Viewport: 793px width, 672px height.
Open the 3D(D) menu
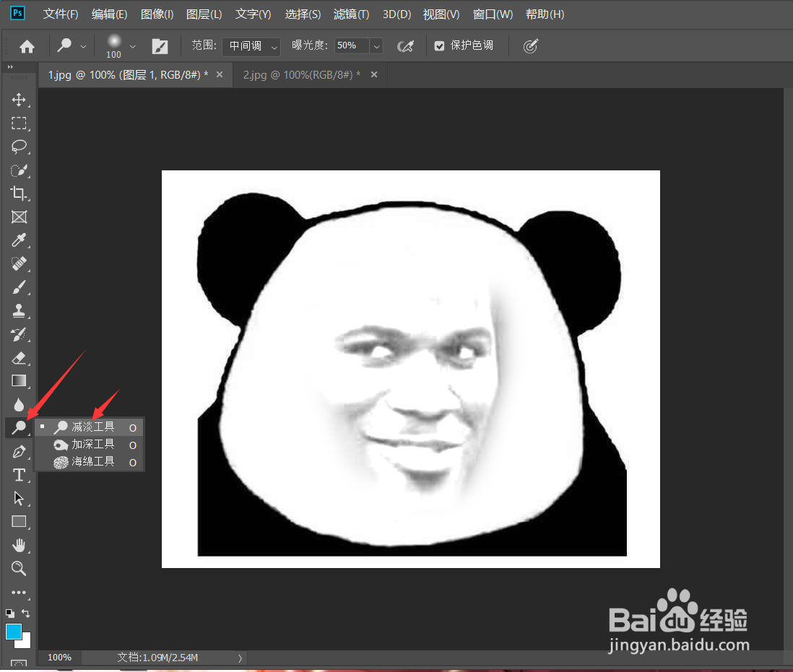tap(396, 14)
